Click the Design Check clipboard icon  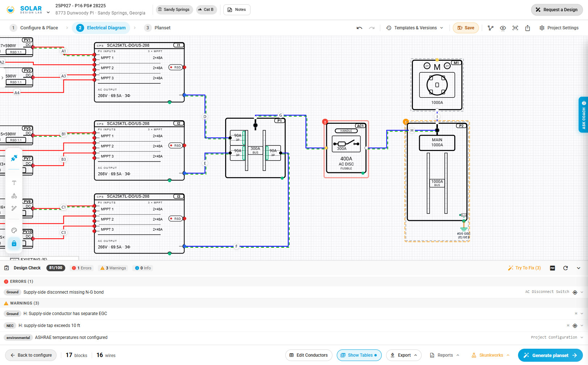pyautogui.click(x=7, y=268)
